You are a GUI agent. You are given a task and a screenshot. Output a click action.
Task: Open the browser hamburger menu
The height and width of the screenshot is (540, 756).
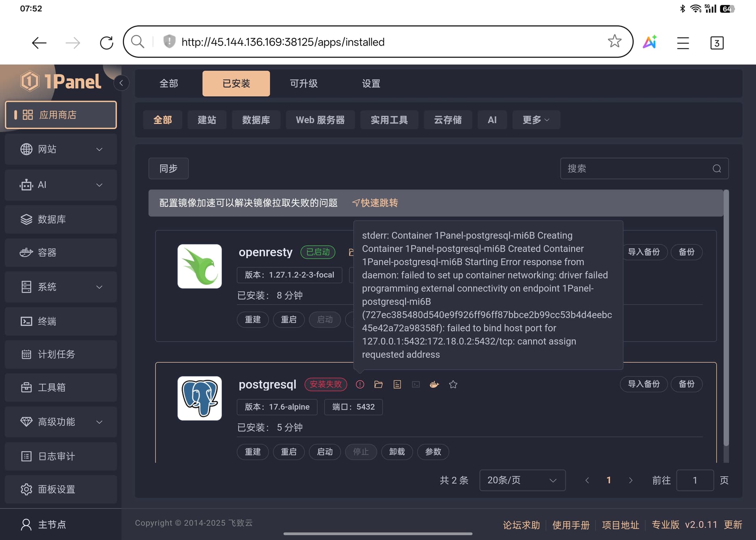683,43
